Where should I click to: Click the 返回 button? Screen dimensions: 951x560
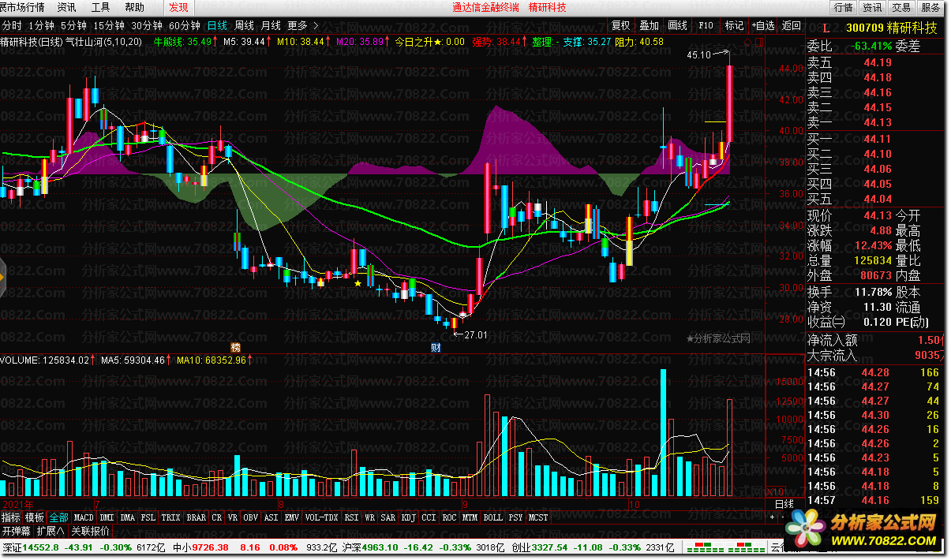click(790, 25)
